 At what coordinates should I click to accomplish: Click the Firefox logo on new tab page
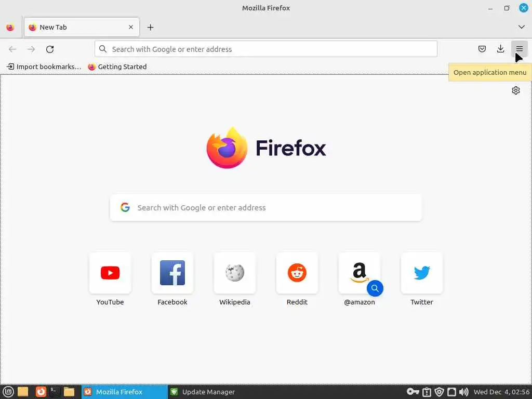click(x=266, y=148)
